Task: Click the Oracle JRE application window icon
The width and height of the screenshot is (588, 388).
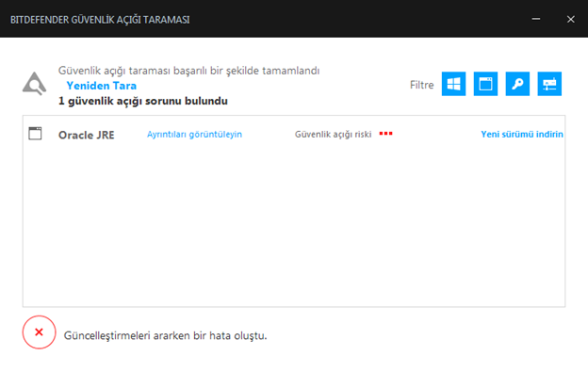Action: click(x=35, y=134)
